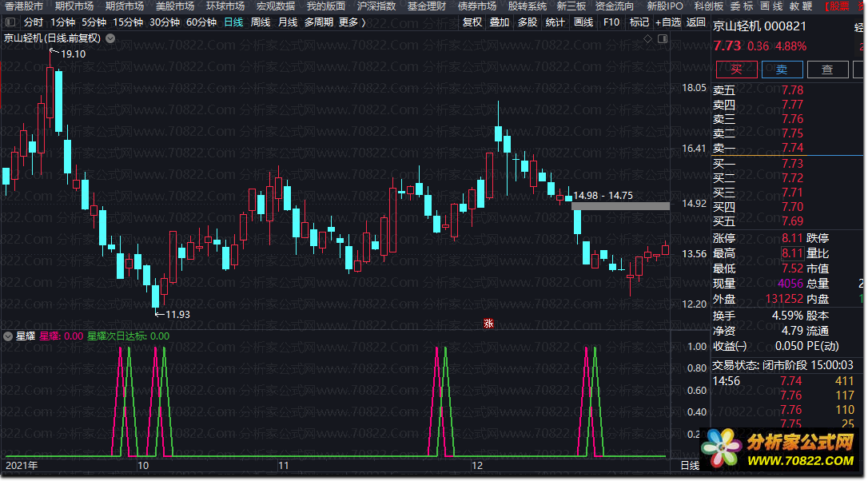The height and width of the screenshot is (481, 868).
Task: Click stock name 京山轻机 000821
Action: click(759, 26)
